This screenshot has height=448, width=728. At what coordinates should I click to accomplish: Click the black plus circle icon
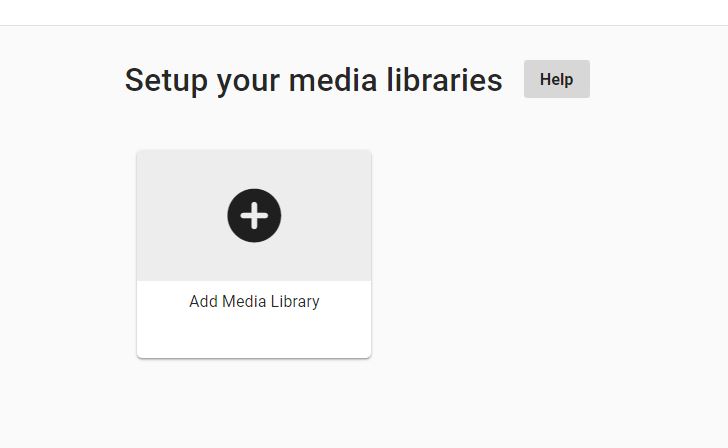tap(254, 215)
